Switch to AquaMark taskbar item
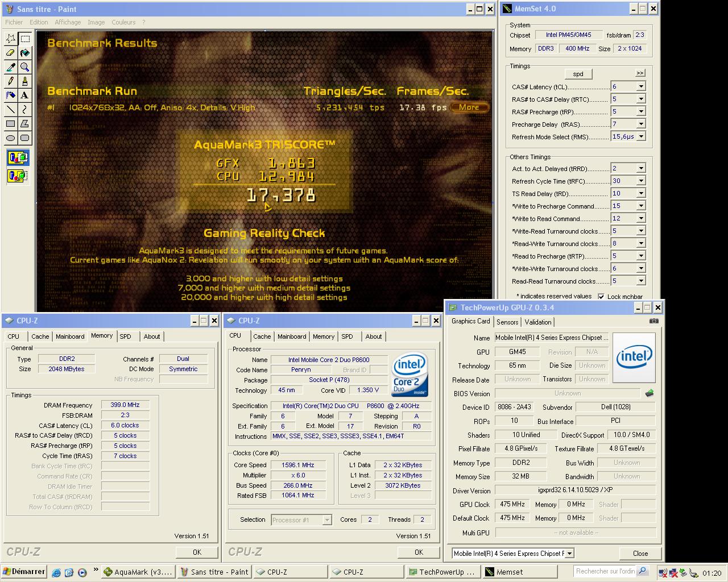 point(138,572)
